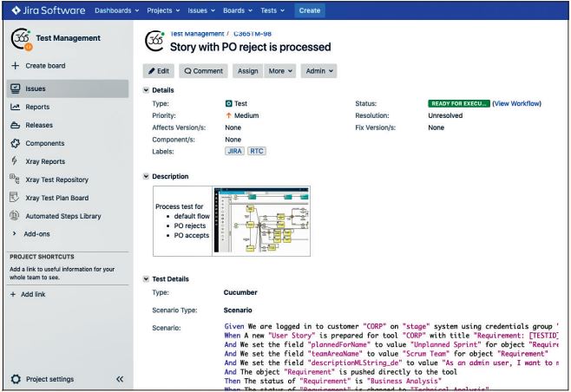Open the More actions dropdown
The height and width of the screenshot is (392, 571).
pyautogui.click(x=279, y=71)
